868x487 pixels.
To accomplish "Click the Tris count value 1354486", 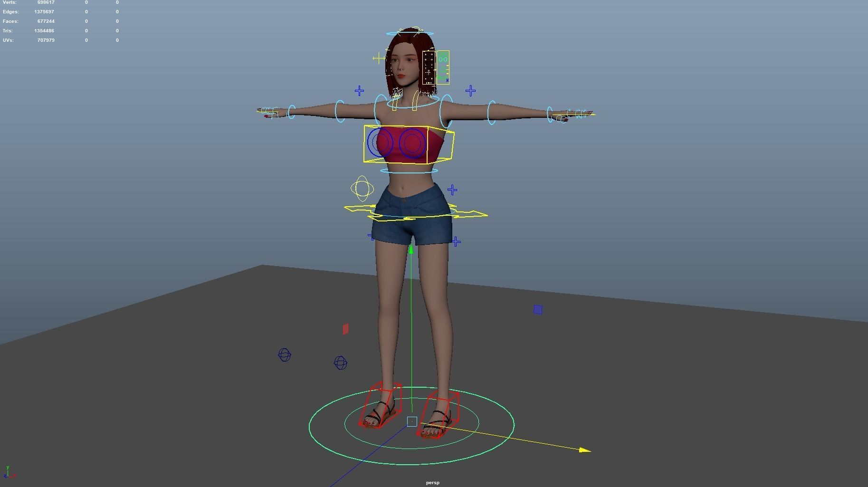I will (44, 30).
